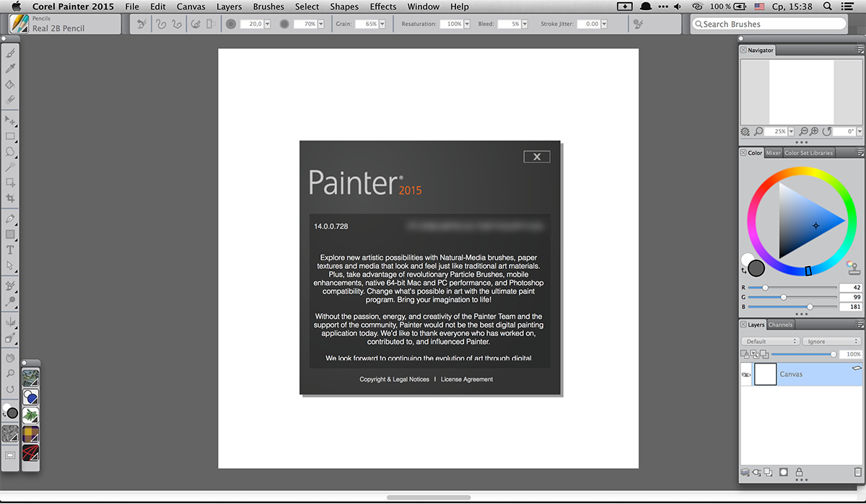Open the brush Size dropdown arrow
Viewport: 866px width, 504px height.
click(267, 24)
